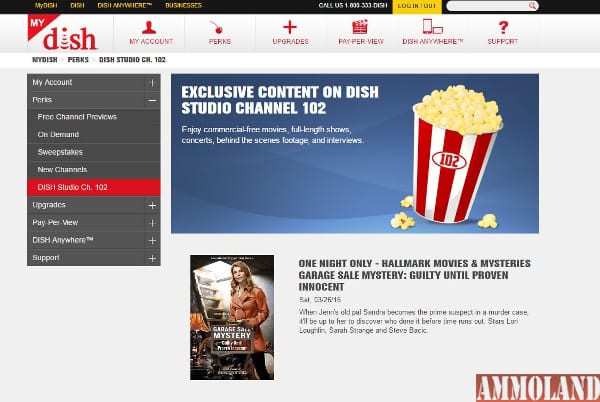Expand My Account sidebar section

pyautogui.click(x=152, y=82)
